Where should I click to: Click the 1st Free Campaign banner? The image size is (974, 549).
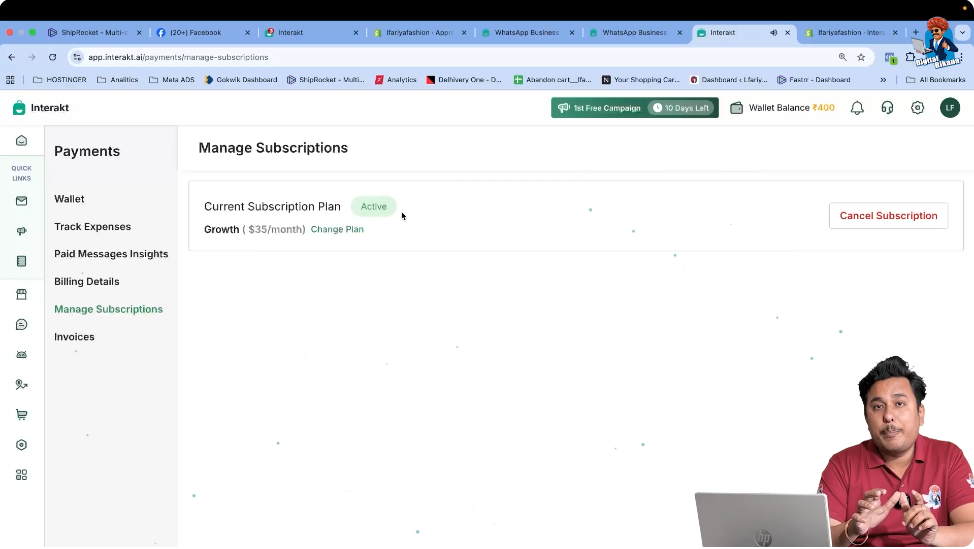(x=635, y=108)
